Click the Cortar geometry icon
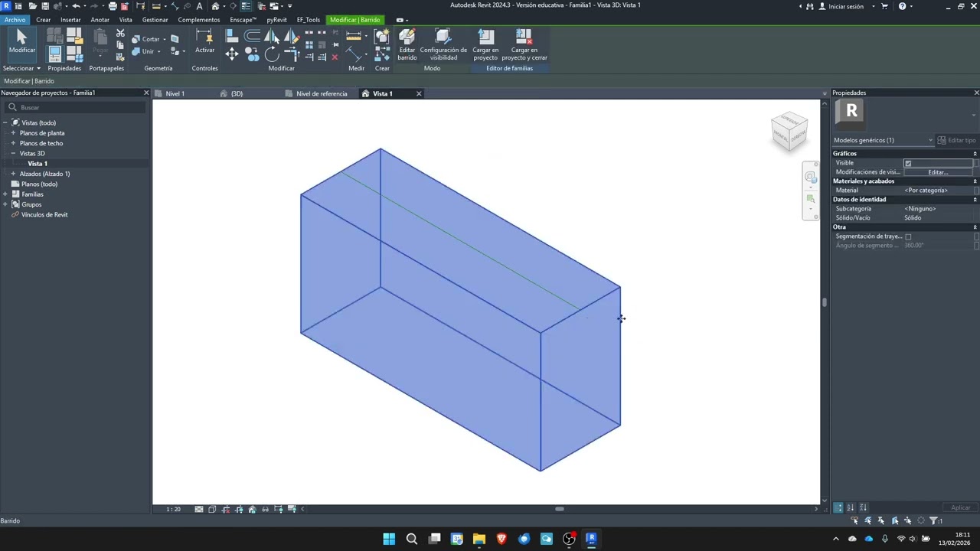Viewport: 980px width, 551px height. point(145,39)
